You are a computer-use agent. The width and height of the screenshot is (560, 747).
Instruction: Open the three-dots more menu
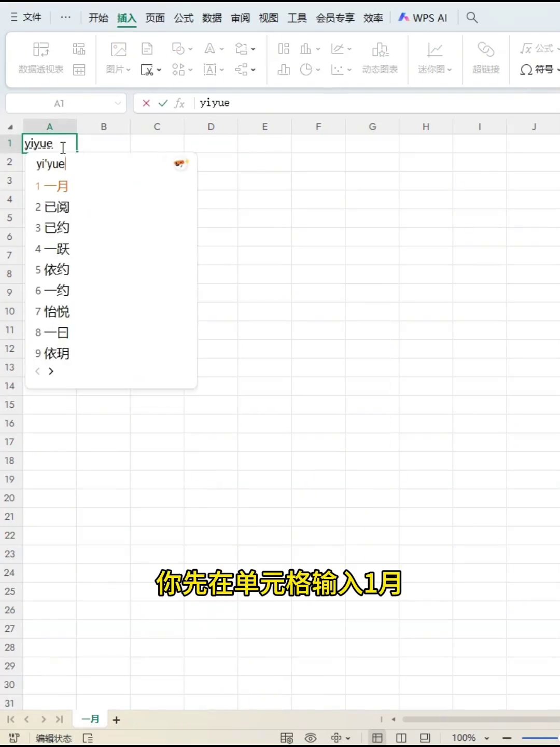click(65, 18)
